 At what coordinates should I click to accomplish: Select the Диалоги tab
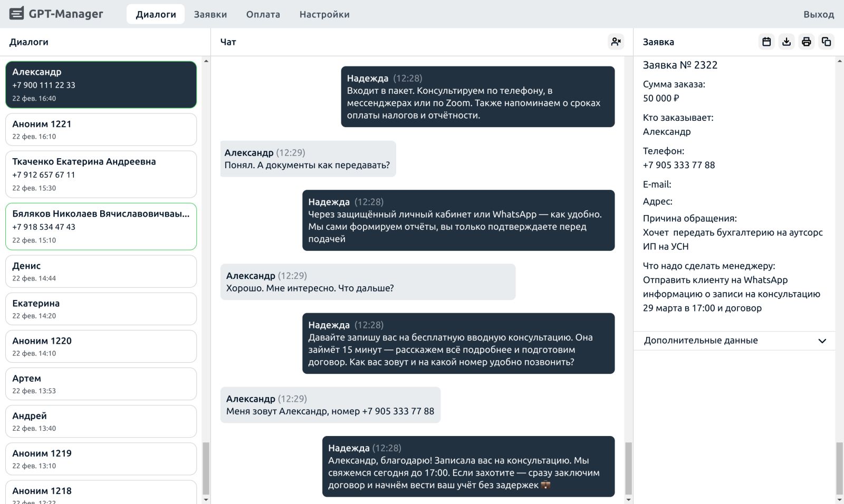(x=156, y=14)
